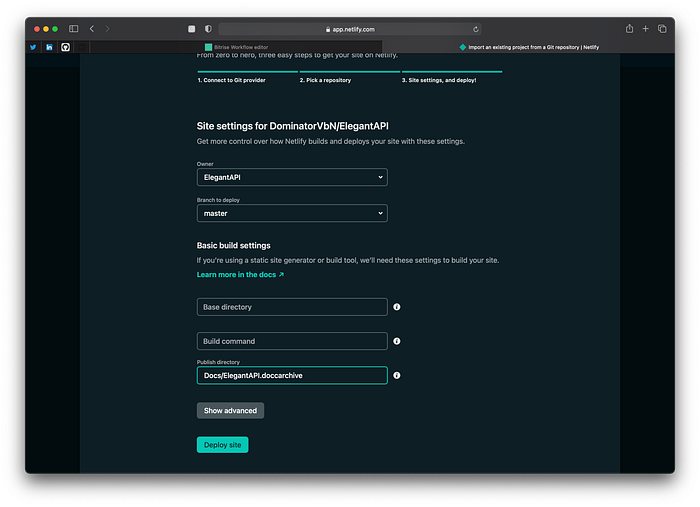Viewport: 700px width, 507px height.
Task: Open the Safari share menu
Action: pos(629,29)
